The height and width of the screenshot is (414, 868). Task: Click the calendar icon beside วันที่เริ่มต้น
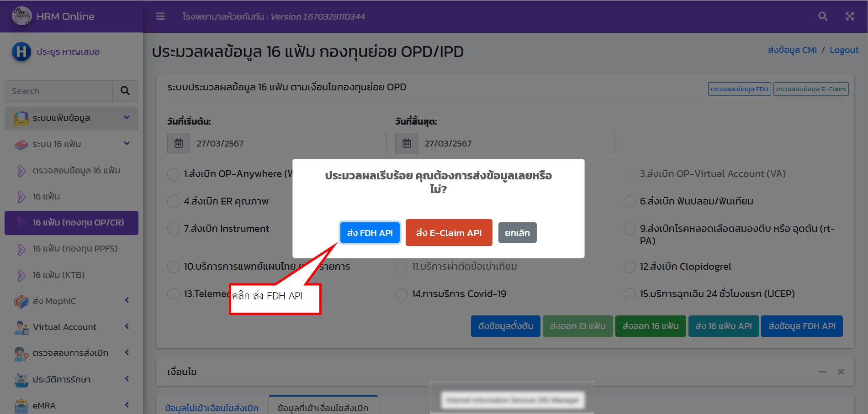pos(178,143)
